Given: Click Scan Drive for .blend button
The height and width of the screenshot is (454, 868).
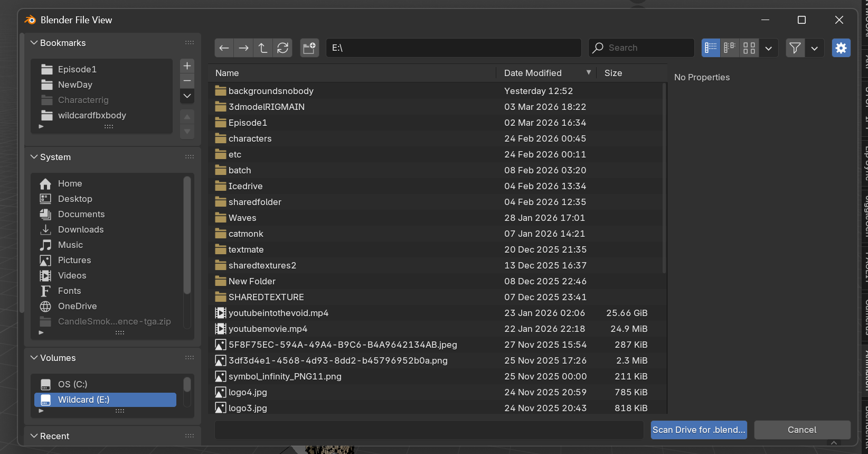Looking at the screenshot, I should pos(699,430).
